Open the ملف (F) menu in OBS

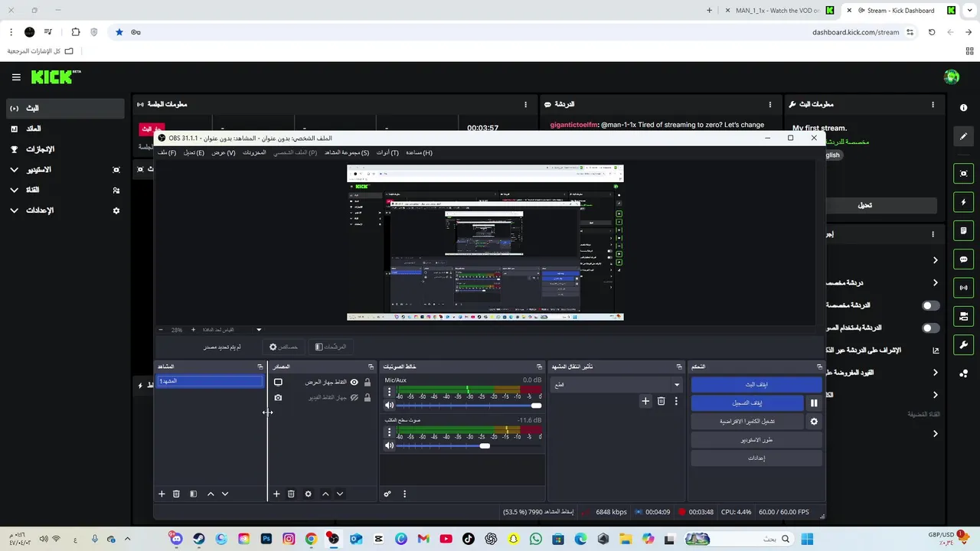pyautogui.click(x=167, y=152)
